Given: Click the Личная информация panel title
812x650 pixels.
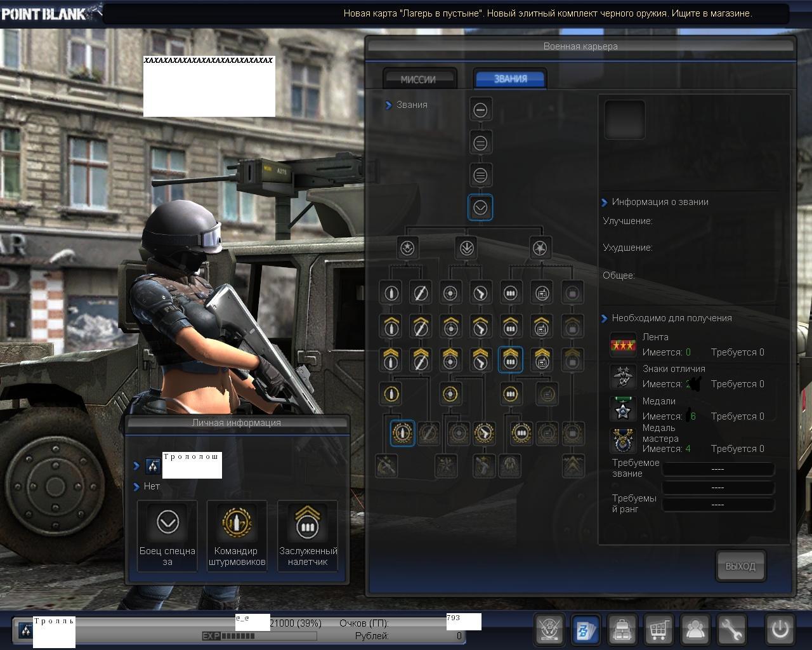Looking at the screenshot, I should pyautogui.click(x=237, y=423).
